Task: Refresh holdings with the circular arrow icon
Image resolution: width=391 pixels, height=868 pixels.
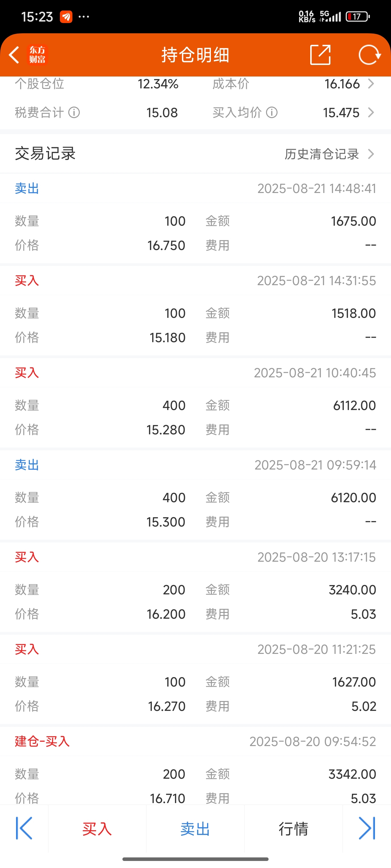Action: (370, 55)
